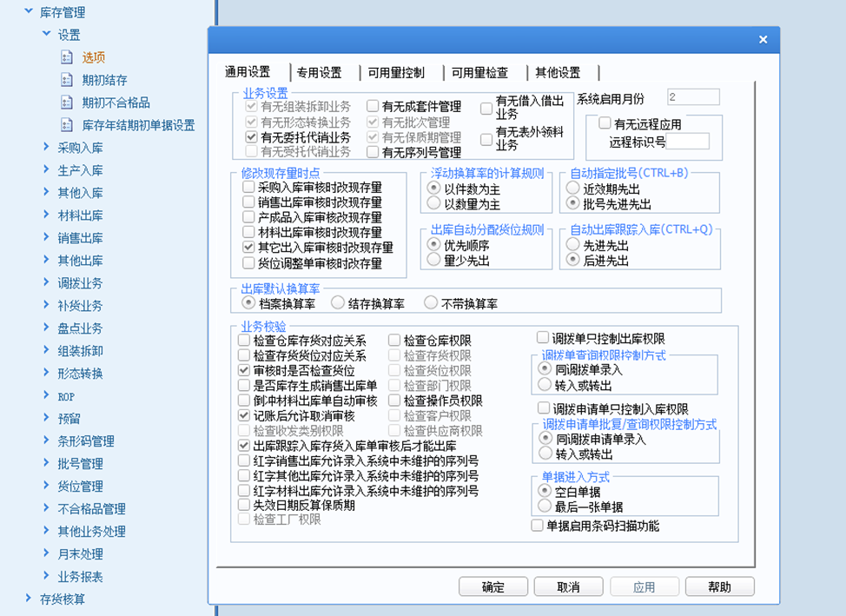The width and height of the screenshot is (846, 616).
Task: Open 期初结存 in the tree
Action: pyautogui.click(x=105, y=81)
